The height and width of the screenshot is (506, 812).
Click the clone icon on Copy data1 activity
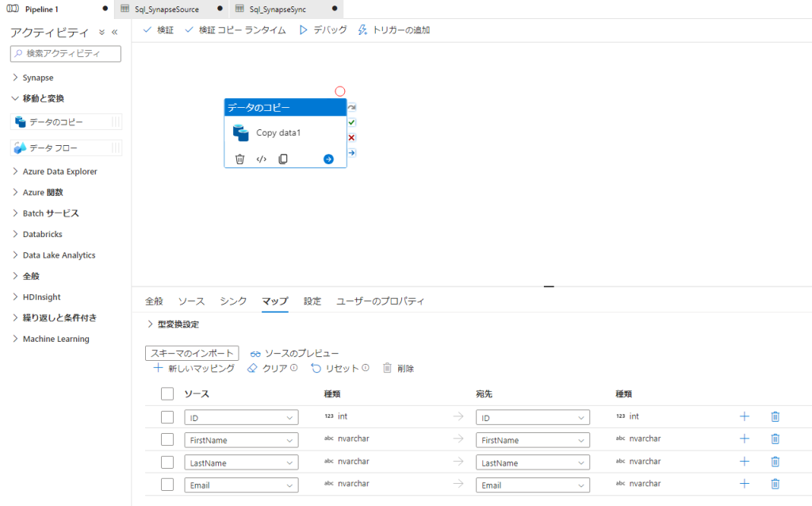tap(283, 159)
